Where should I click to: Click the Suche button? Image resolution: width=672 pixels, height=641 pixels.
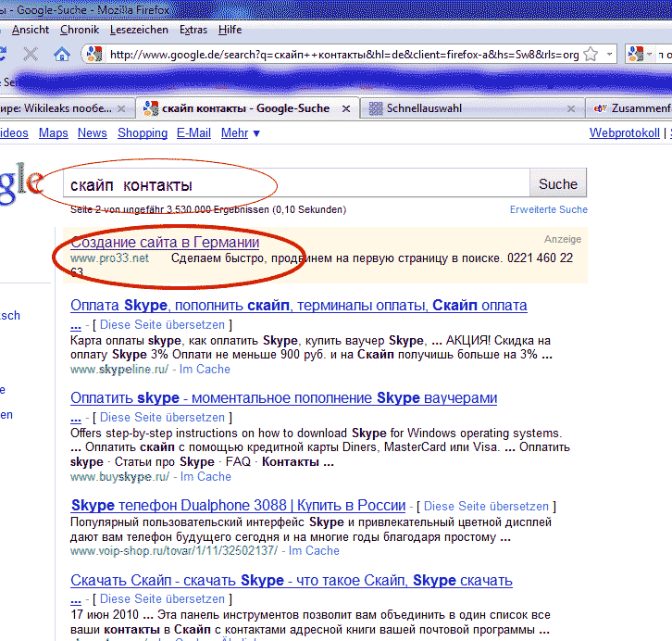pos(558,183)
